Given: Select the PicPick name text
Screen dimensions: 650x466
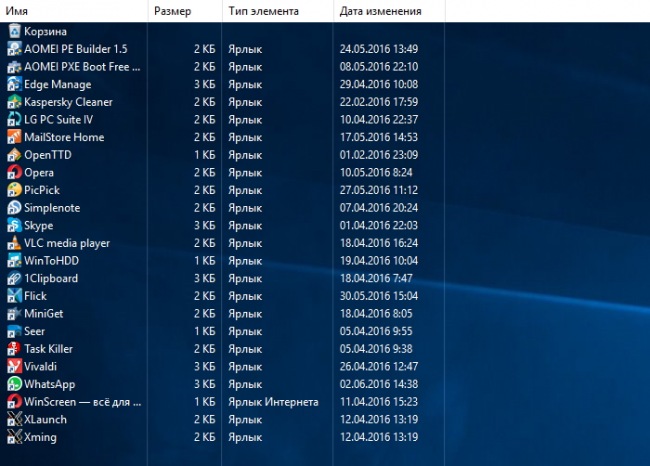Looking at the screenshot, I should [x=42, y=190].
